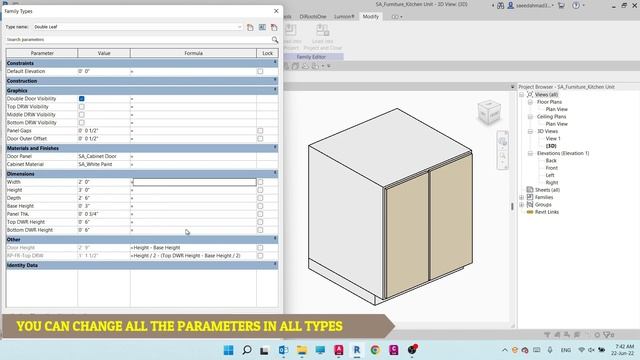
Task: Click the Height value 3' 0"
Action: coord(104,190)
